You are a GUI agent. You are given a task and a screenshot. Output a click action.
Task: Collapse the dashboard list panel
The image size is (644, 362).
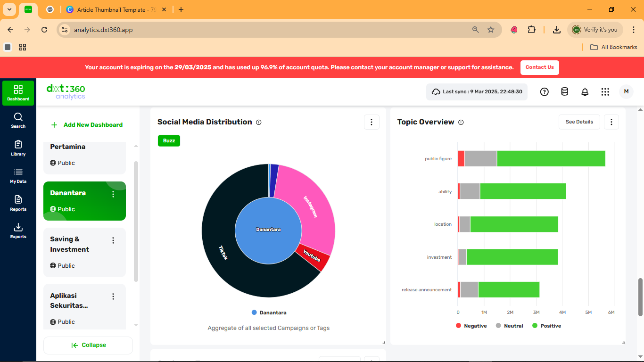click(88, 345)
